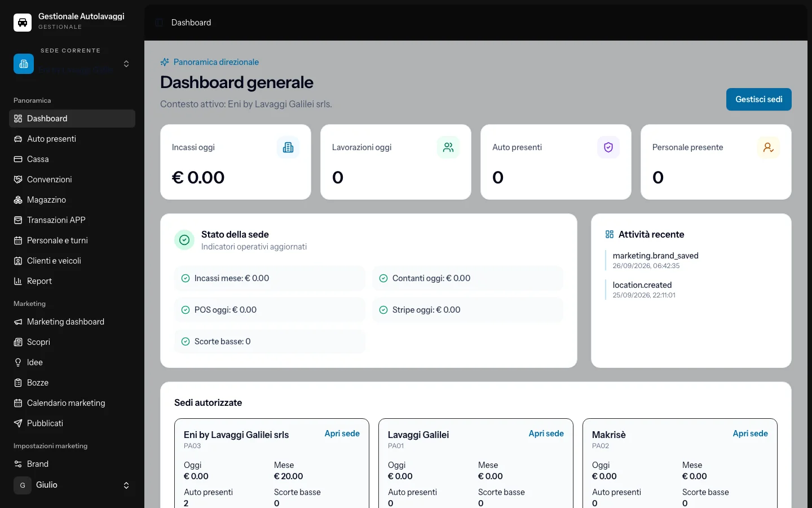Click the bar chart icon beside Report
This screenshot has height=508, width=812.
18,281
